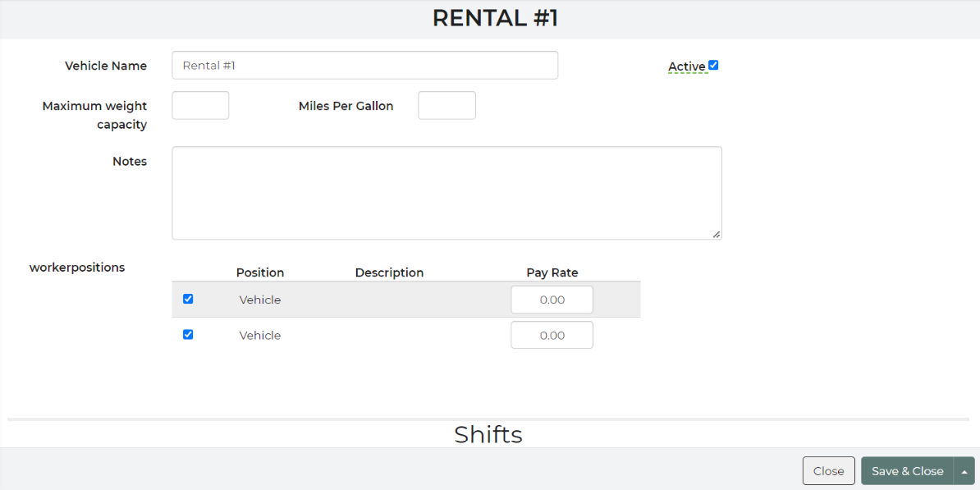Screen dimensions: 980x490
Task: Click the Close button
Action: (829, 471)
